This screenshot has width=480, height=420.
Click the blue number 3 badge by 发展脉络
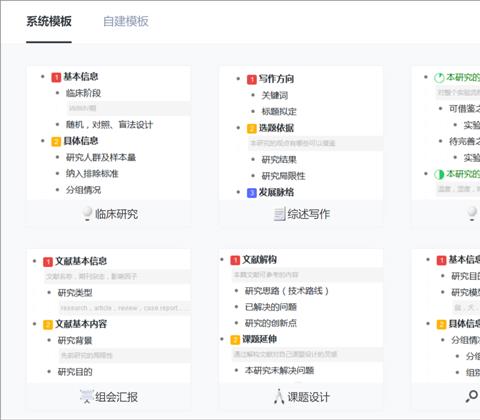(252, 193)
